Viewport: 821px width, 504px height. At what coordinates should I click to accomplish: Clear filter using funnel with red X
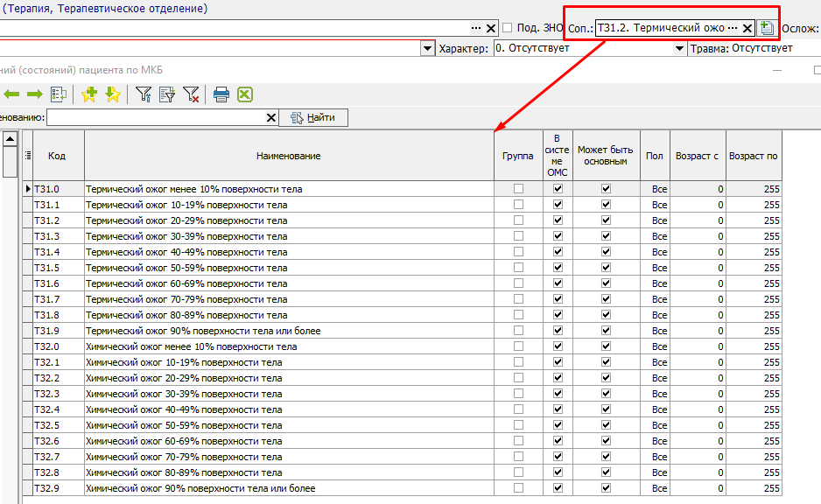(191, 94)
